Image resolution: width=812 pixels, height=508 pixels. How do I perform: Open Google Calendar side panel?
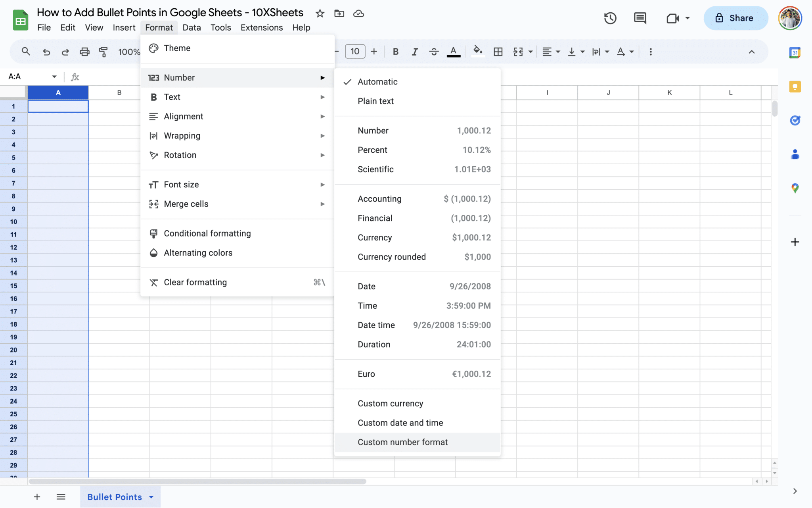[x=795, y=52]
